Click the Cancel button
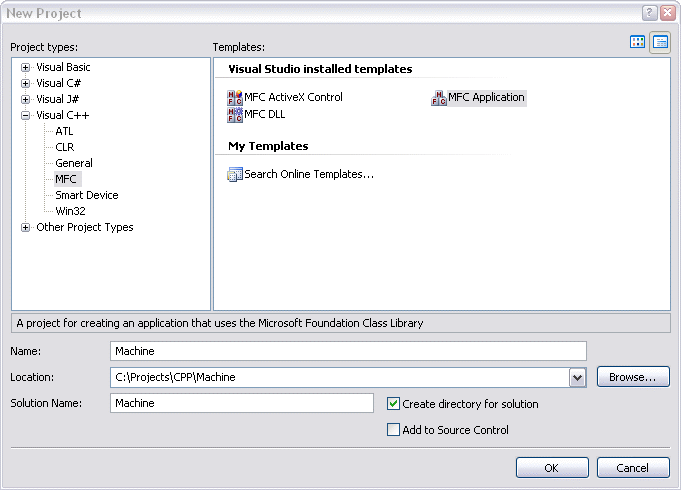Viewport: 681px width, 490px height. click(x=633, y=468)
